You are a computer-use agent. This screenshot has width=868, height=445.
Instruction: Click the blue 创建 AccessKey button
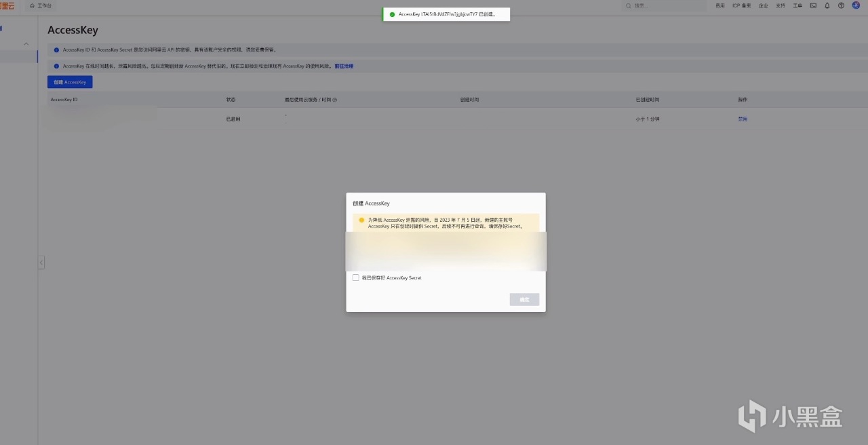pos(70,82)
